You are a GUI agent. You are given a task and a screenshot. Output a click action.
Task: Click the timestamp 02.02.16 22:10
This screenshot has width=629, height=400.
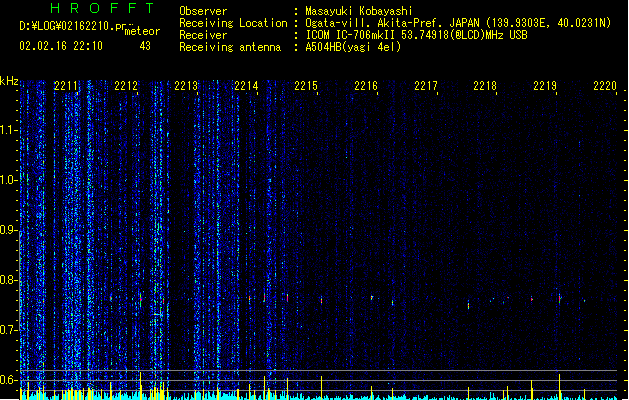(61, 46)
